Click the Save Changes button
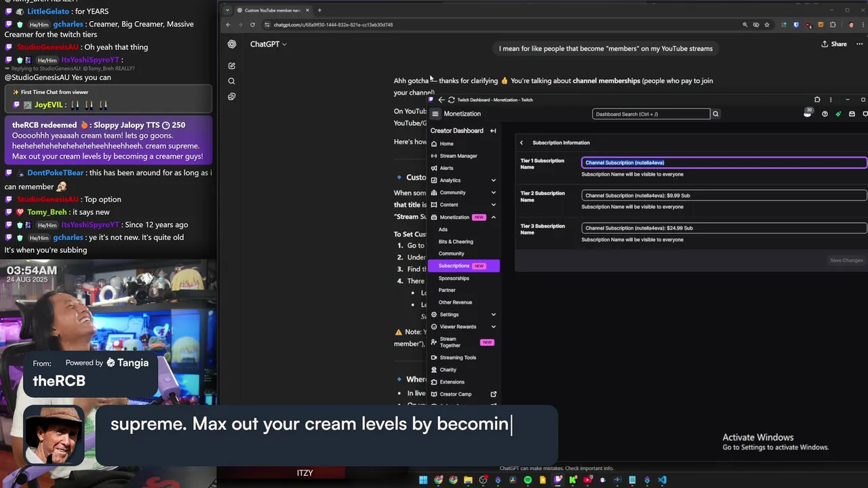 846,260
